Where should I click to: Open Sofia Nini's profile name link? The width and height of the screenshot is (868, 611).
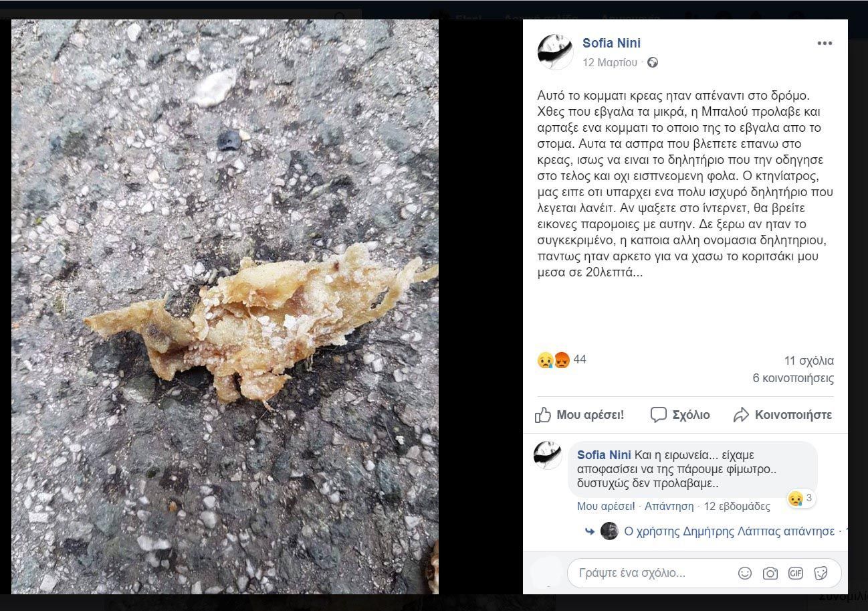611,43
